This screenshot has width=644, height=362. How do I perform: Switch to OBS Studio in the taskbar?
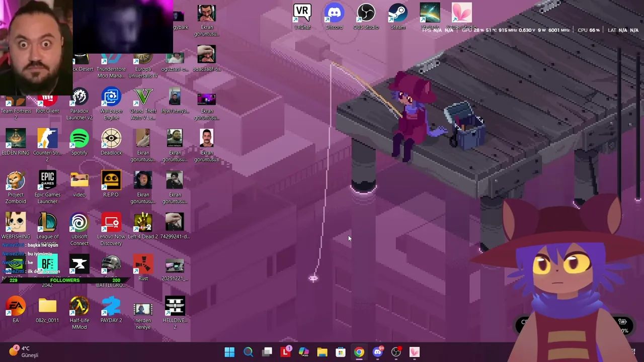click(396, 352)
